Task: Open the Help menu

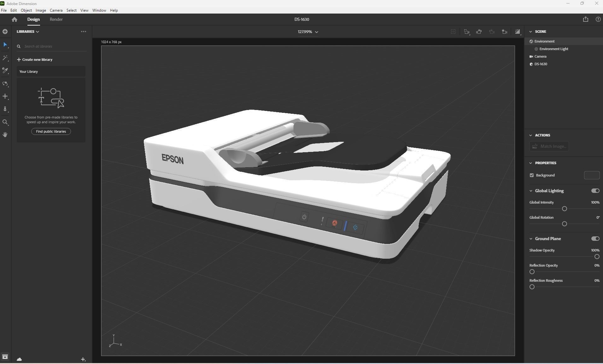Action: tap(114, 10)
